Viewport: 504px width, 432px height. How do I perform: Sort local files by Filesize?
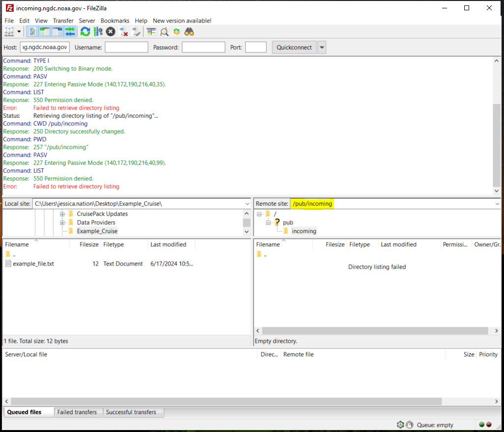click(x=85, y=244)
